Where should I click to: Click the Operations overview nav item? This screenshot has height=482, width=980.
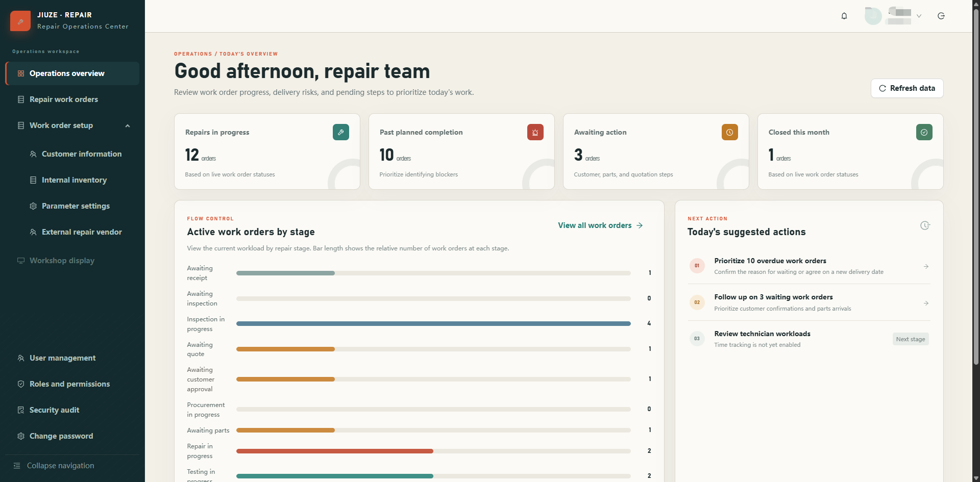pyautogui.click(x=72, y=73)
